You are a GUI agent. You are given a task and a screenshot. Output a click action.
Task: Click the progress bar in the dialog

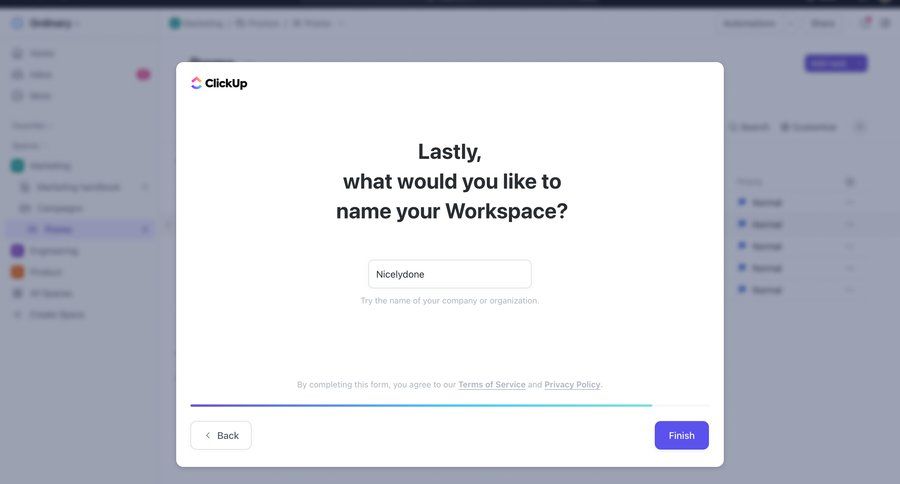point(449,405)
